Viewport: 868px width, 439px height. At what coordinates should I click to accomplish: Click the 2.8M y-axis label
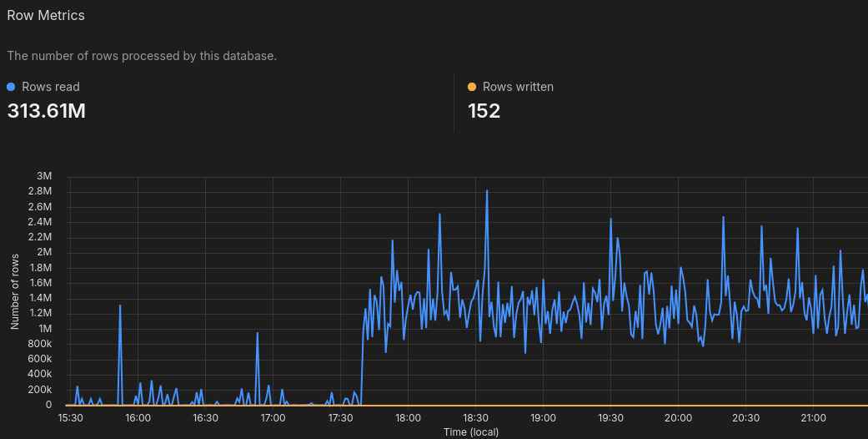pyautogui.click(x=40, y=190)
